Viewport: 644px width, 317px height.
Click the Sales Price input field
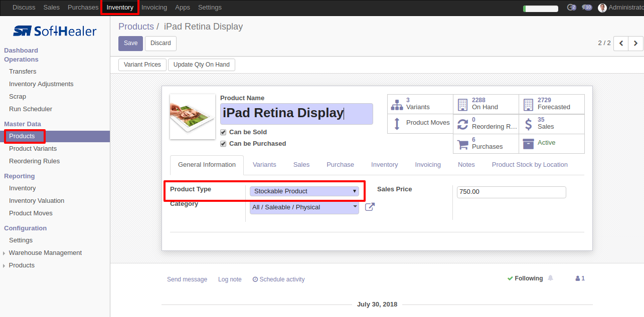(x=512, y=192)
